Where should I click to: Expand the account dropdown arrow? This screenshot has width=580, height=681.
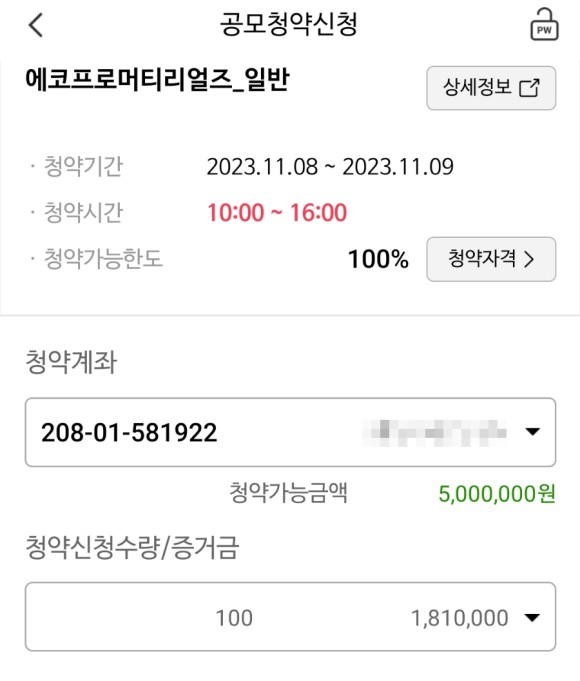[x=532, y=431]
